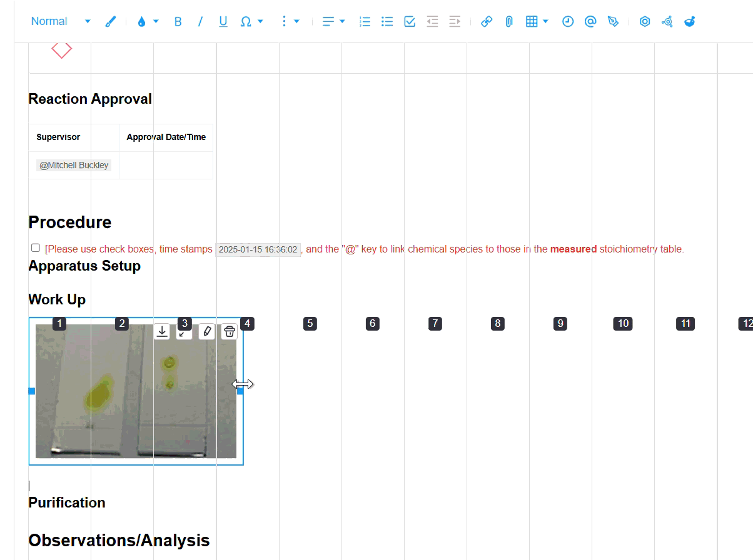753x560 pixels.
Task: Apply italic formatting
Action: click(200, 22)
